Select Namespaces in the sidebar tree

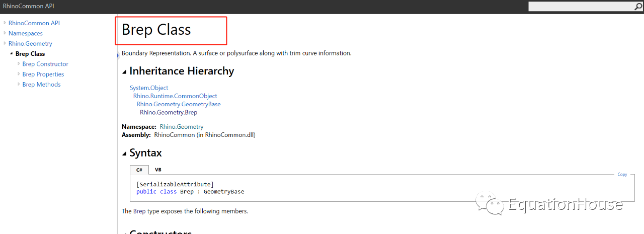26,33
